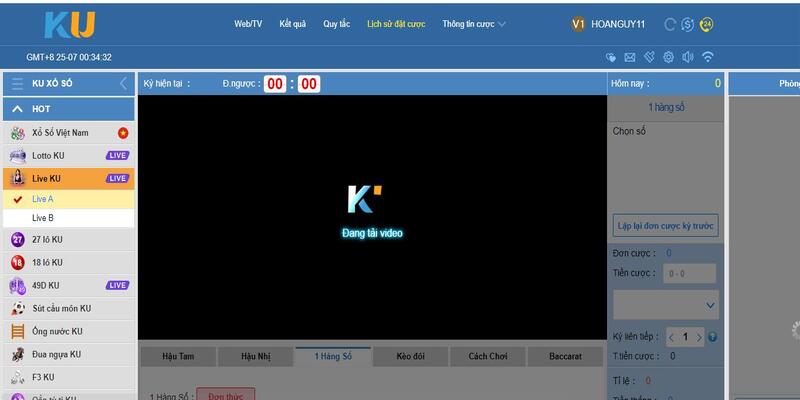The image size is (800, 400).
Task: Increase Kỳ liên tiếp with right arrow
Action: [x=699, y=337]
